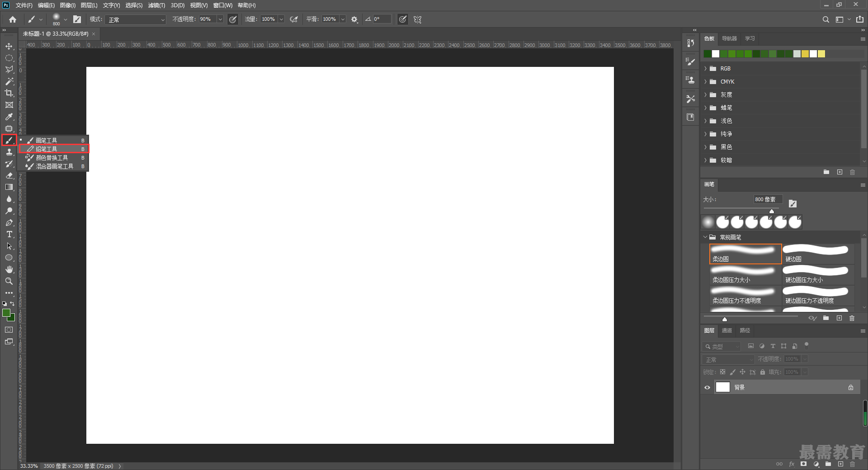868x470 pixels.
Task: Toggle lock icon on 背景 layer
Action: tap(851, 387)
